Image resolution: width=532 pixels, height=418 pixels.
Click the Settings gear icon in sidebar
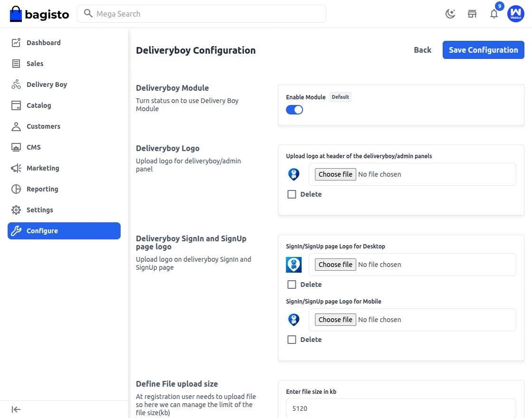pyautogui.click(x=16, y=210)
